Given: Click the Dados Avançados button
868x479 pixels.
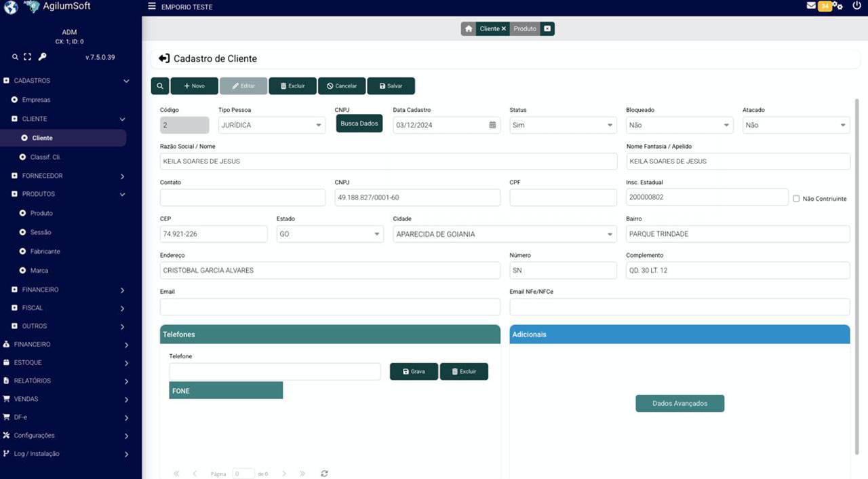Looking at the screenshot, I should point(679,403).
